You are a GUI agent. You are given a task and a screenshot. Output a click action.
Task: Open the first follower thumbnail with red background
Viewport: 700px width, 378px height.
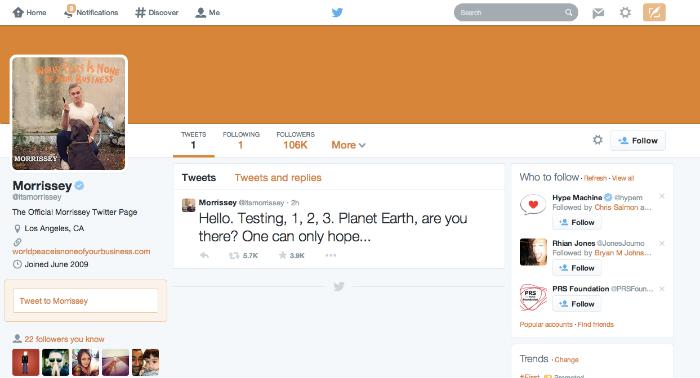25,362
